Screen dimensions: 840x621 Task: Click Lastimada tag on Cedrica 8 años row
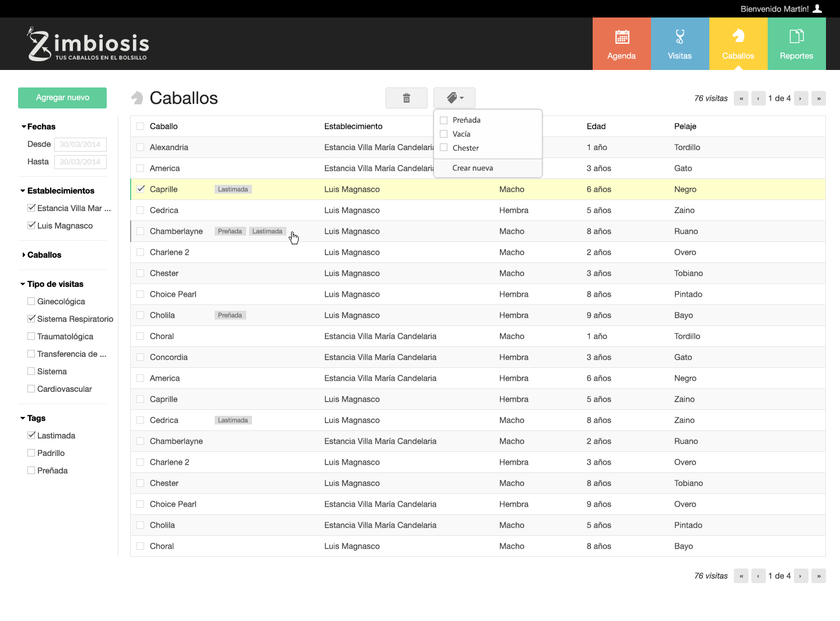pyautogui.click(x=233, y=420)
